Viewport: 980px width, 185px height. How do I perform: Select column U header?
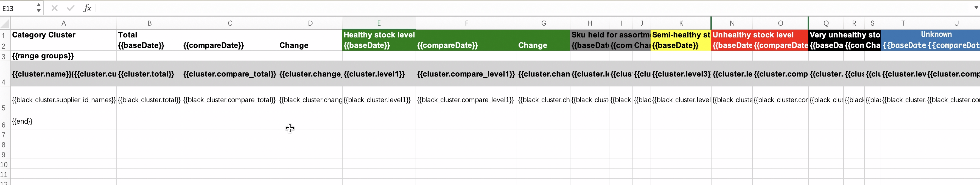(x=956, y=23)
